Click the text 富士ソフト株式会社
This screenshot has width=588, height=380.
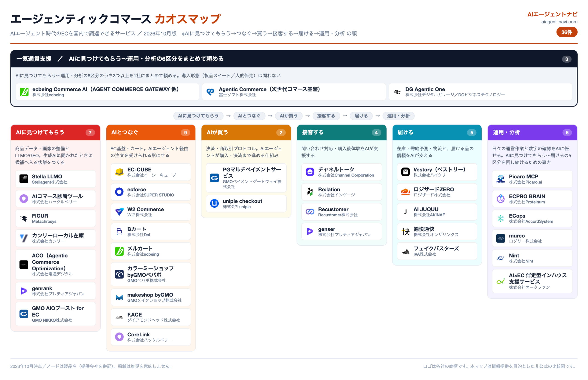point(237,95)
